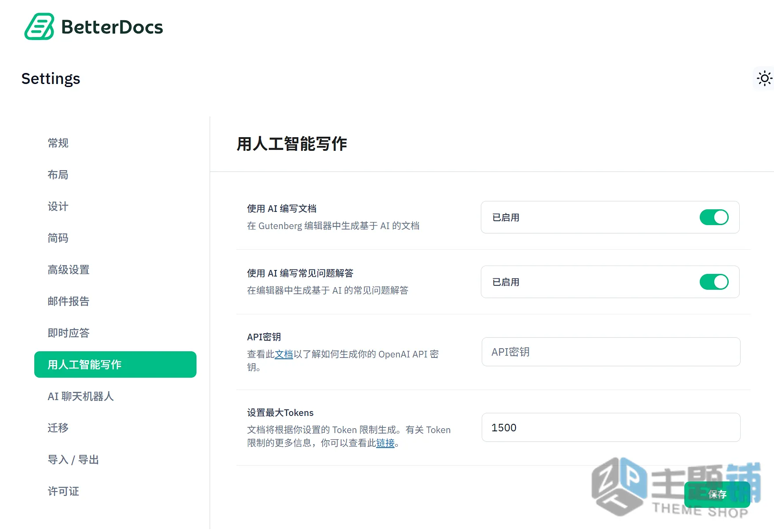Open the 常规 settings tab
Screen dimensions: 774x532
click(58, 143)
